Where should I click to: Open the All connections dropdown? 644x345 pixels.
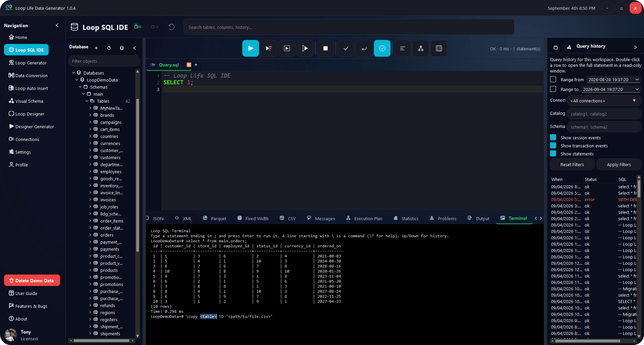click(604, 101)
